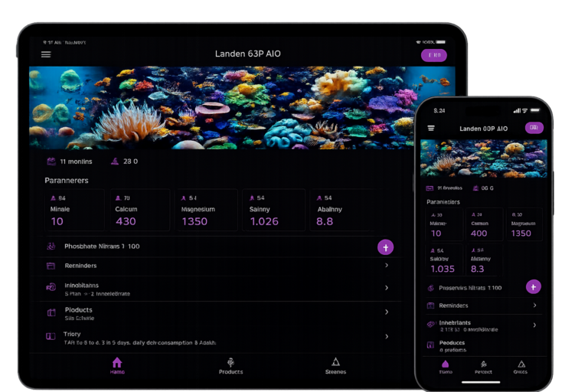Viewport: 588px width, 392px height.
Task: Click the calendar icon beside 11 months on tablet
Action: click(x=51, y=162)
